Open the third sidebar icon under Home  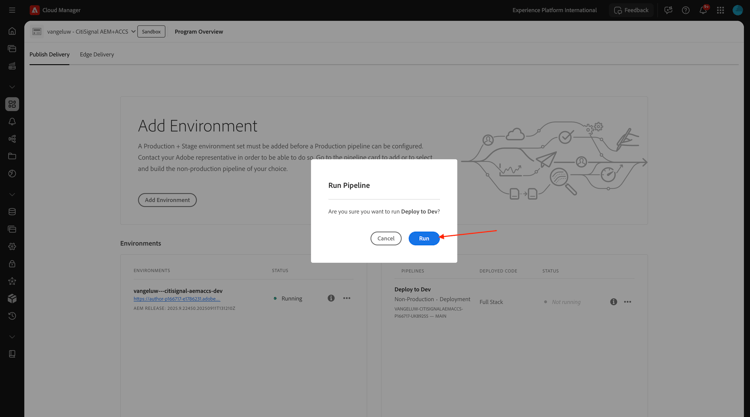[x=12, y=66]
